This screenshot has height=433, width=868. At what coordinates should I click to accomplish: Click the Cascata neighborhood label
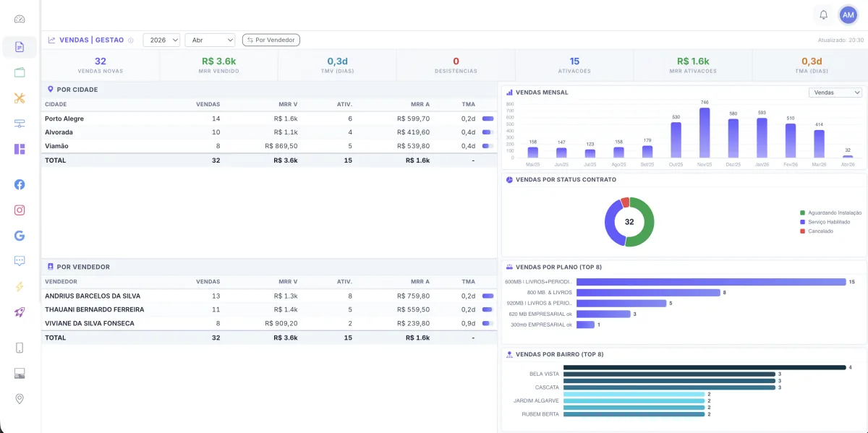point(547,387)
